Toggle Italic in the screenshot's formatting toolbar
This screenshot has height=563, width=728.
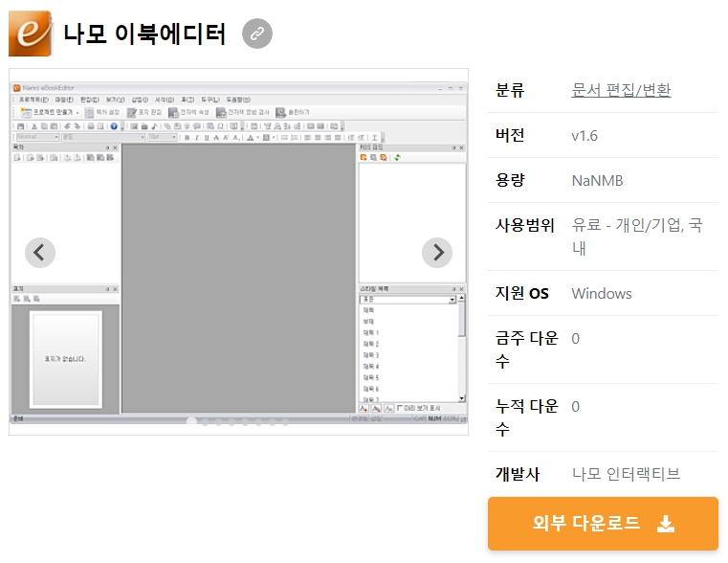(x=197, y=138)
